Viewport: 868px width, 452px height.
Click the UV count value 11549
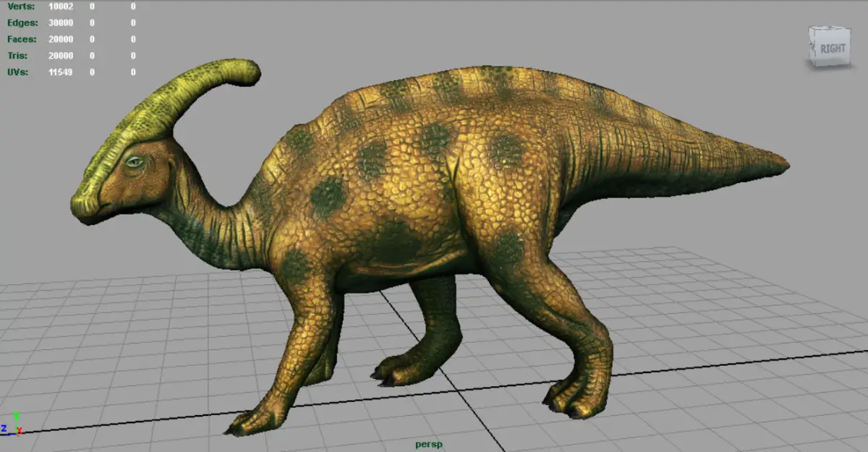[x=60, y=72]
